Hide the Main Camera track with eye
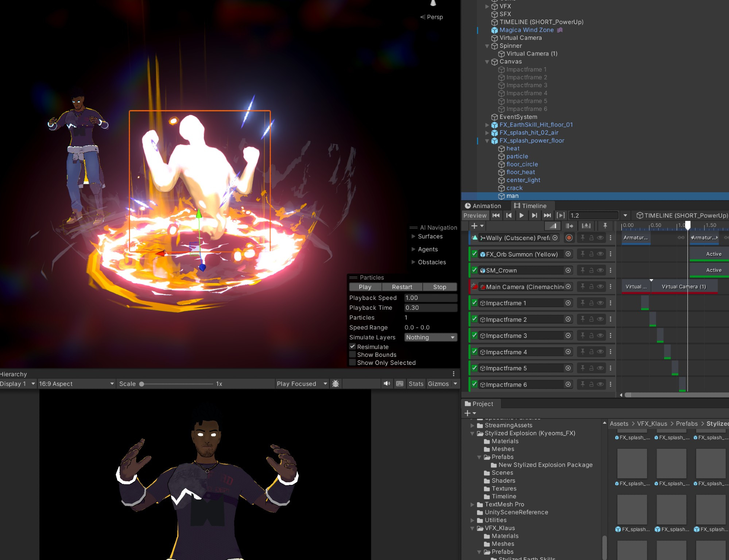This screenshot has width=729, height=560. 600,287
